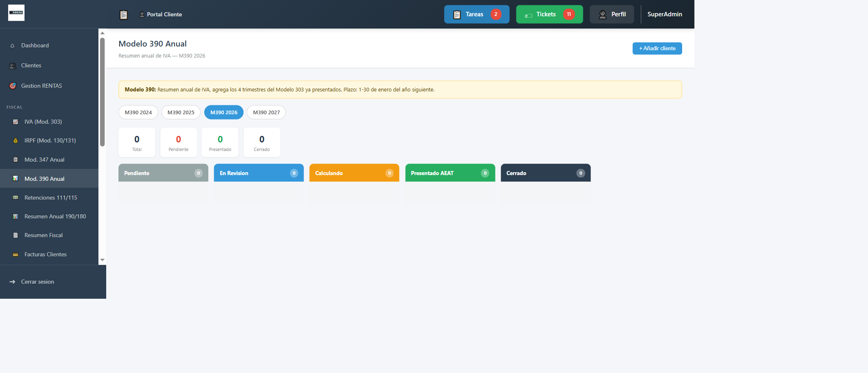Screen dimensions: 868x373
Task: Click the En Revision column header
Action: 259,173
